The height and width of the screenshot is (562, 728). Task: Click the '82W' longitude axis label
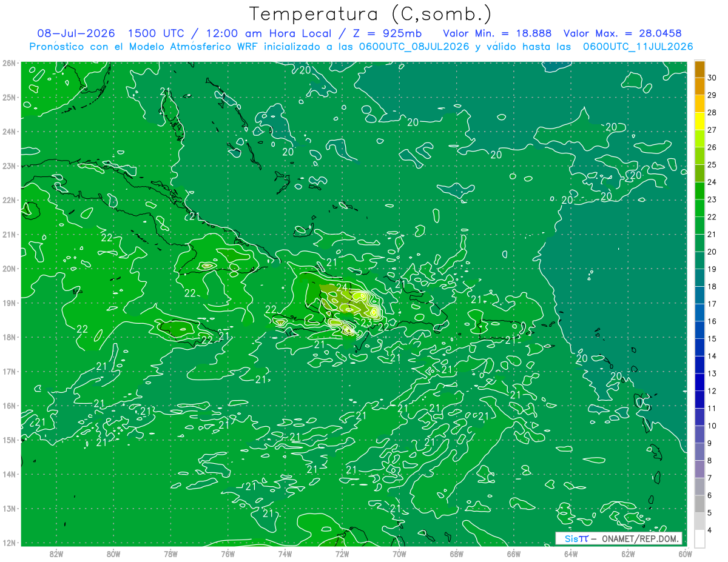(x=56, y=553)
